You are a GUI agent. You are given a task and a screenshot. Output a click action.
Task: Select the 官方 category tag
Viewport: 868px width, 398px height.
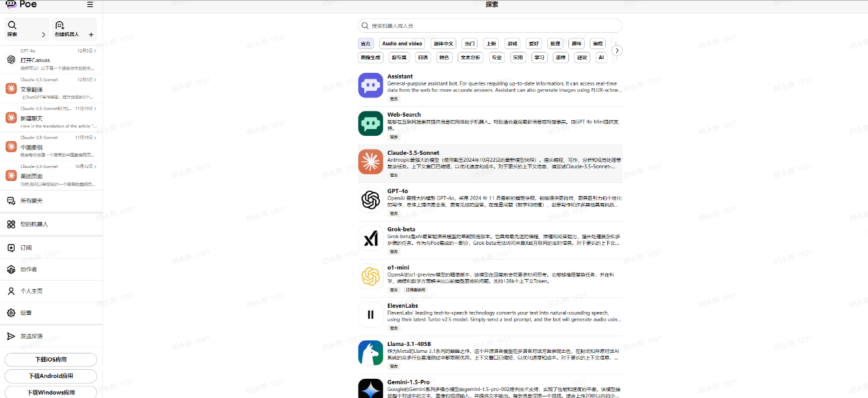(x=366, y=43)
